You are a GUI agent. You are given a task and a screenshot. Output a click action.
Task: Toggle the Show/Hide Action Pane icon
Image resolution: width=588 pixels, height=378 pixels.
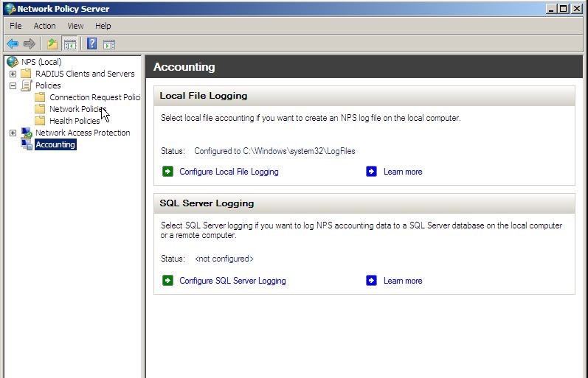pos(109,44)
